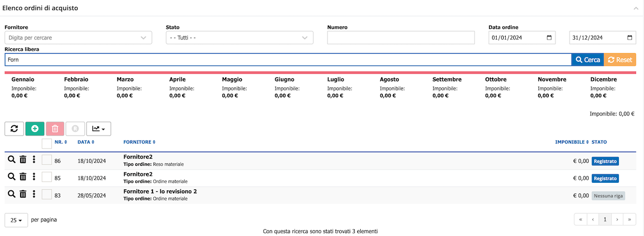This screenshot has width=644, height=236.
Task: Delete order 85 using its trash icon
Action: point(23,177)
